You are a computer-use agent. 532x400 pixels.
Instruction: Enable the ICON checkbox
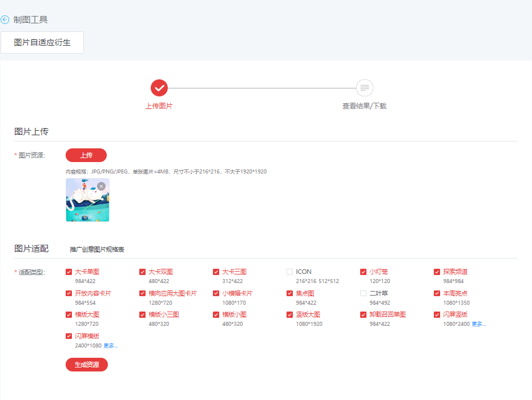(290, 272)
